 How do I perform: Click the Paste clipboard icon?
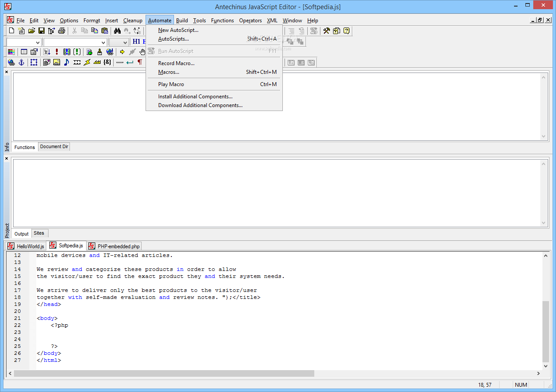click(x=104, y=31)
